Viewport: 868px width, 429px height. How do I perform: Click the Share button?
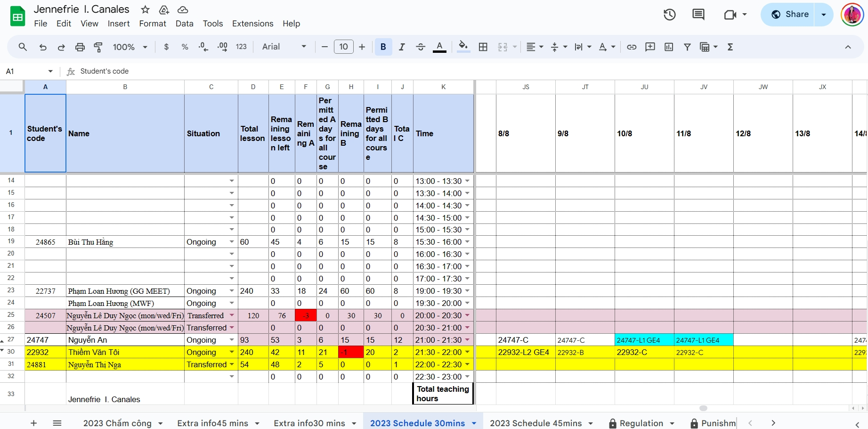pyautogui.click(x=790, y=15)
